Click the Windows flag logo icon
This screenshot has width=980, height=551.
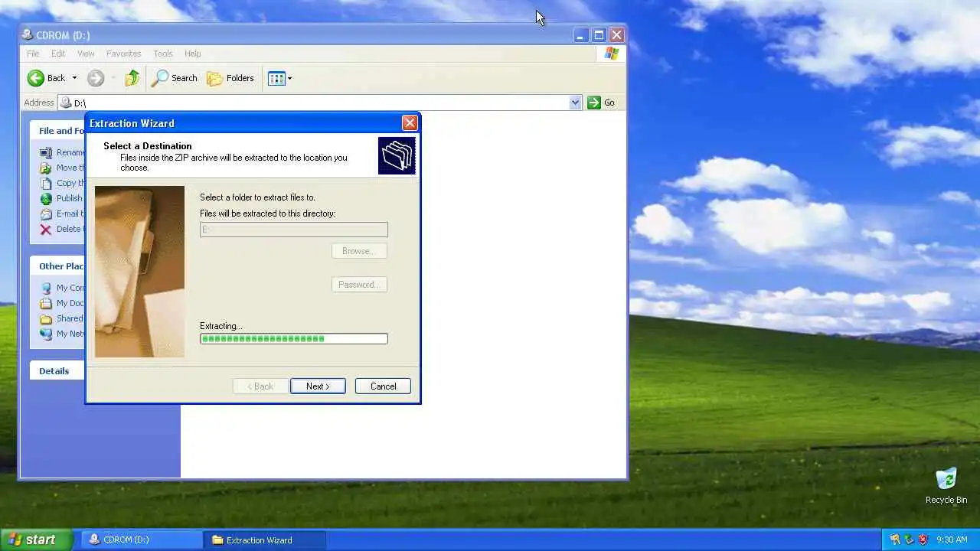pyautogui.click(x=611, y=54)
